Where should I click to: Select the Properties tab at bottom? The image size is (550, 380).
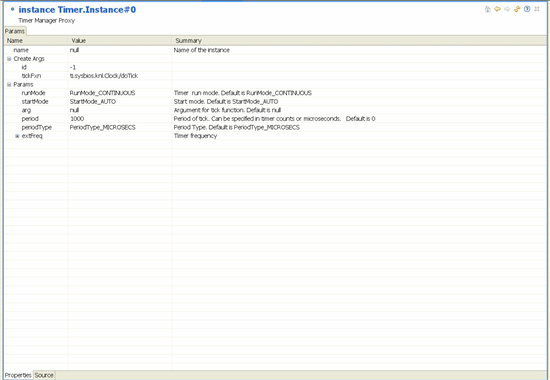[18, 375]
